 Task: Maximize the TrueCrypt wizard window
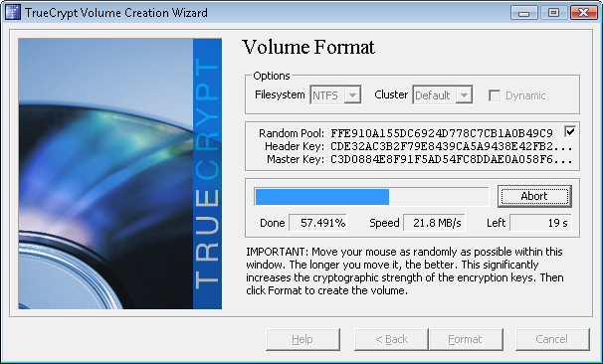tap(553, 13)
